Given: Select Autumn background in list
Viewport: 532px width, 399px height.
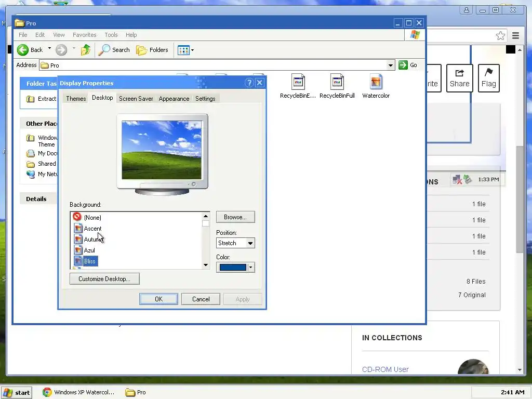Looking at the screenshot, I should [93, 239].
